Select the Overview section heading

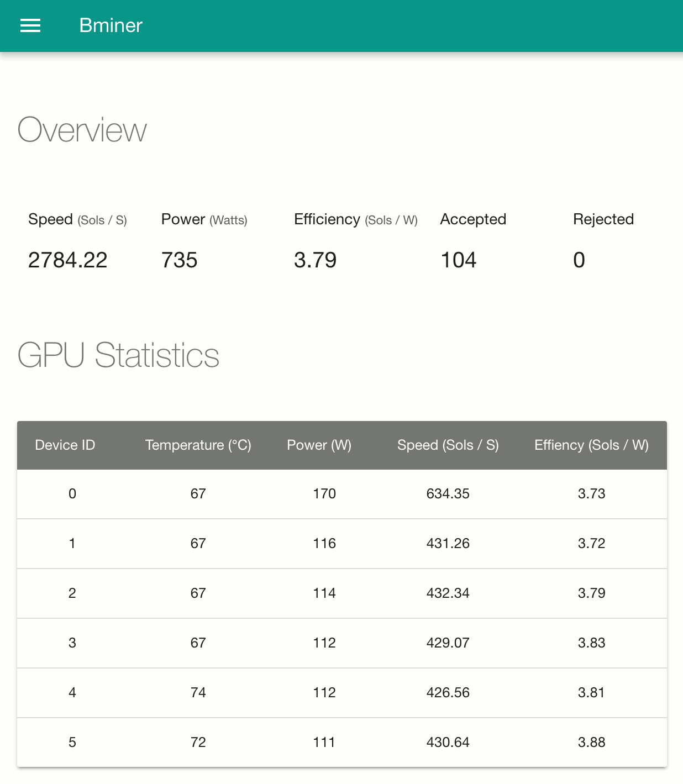(x=82, y=130)
